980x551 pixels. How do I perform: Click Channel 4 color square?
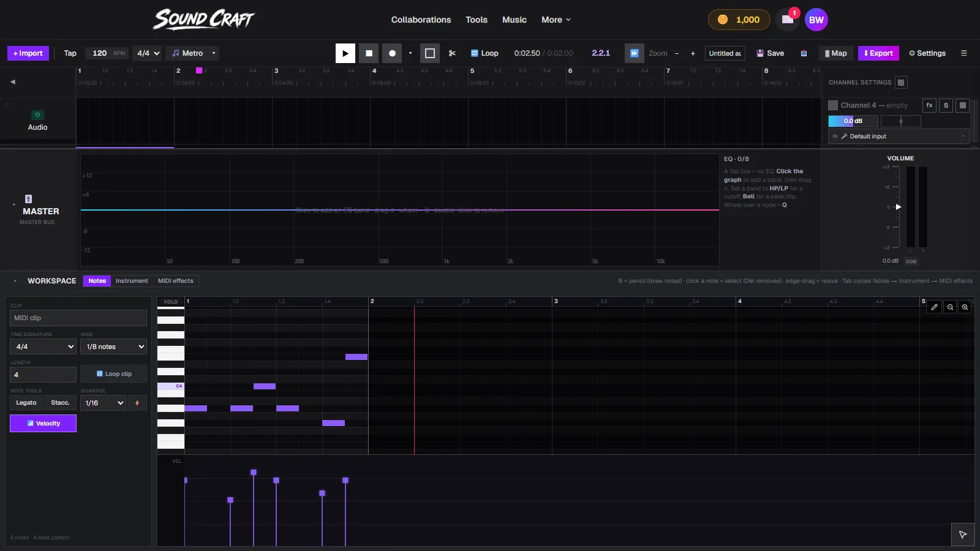tap(833, 105)
